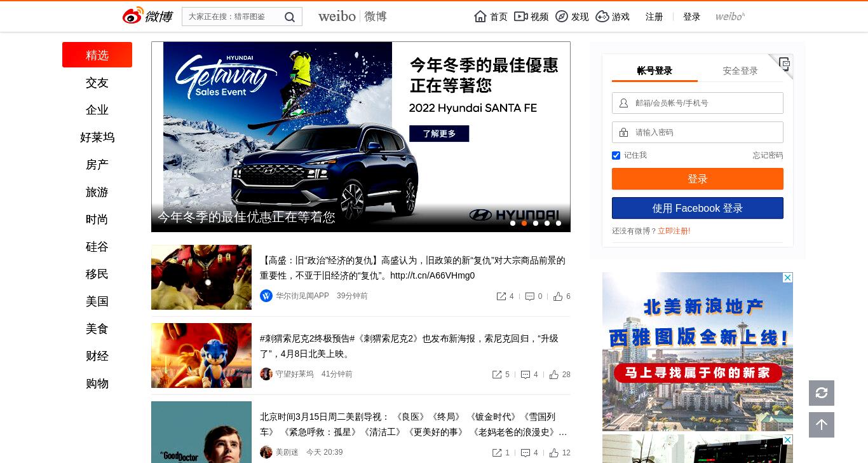
Task: Select the last carousel dot
Action: tap(559, 223)
